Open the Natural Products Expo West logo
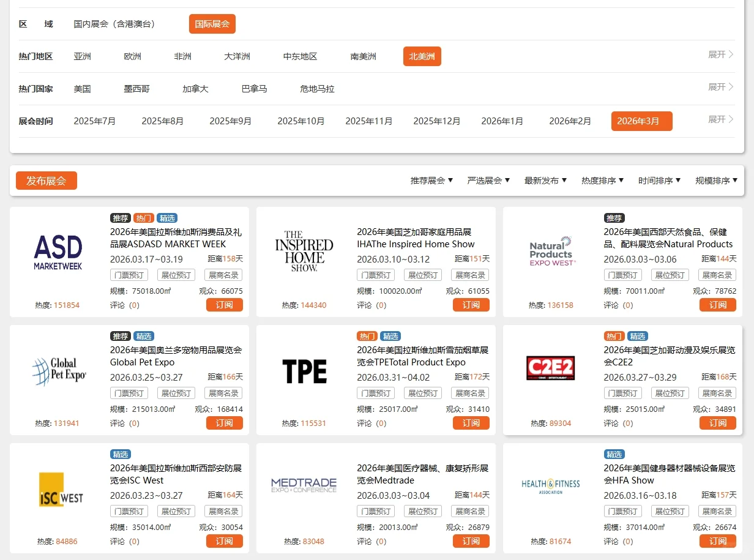The image size is (754, 560). tap(551, 251)
